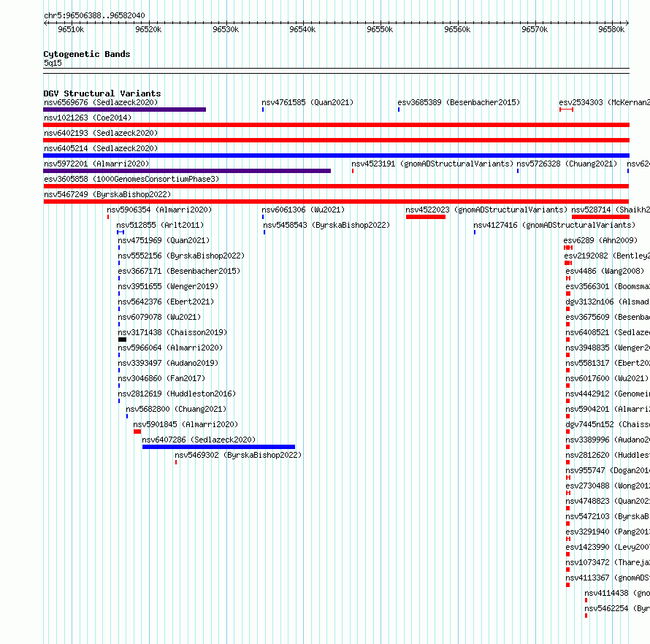Viewport: 650px width, 644px height.
Task: Select nsv5469302 (ByrskaBishop2022) label
Action: point(238,455)
